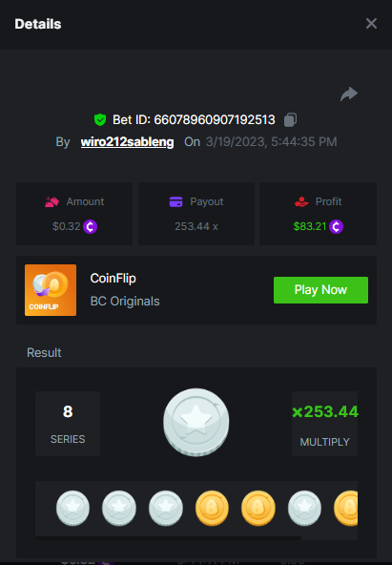Viewport: 392px width, 565px height.
Task: Click the Profit hand icon
Action: tap(301, 201)
